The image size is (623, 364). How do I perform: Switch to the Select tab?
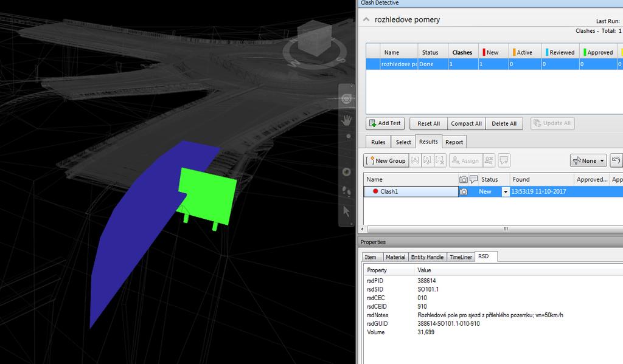pyautogui.click(x=403, y=142)
